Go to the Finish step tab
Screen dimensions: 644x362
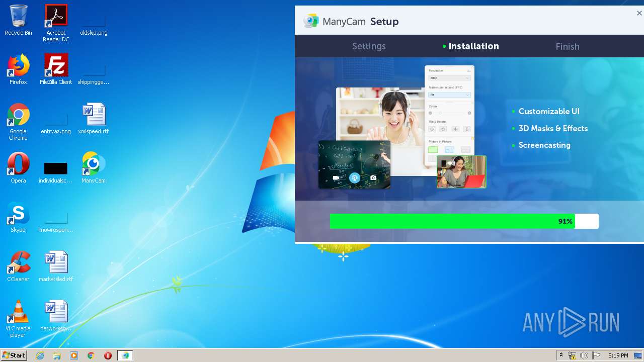pyautogui.click(x=568, y=46)
